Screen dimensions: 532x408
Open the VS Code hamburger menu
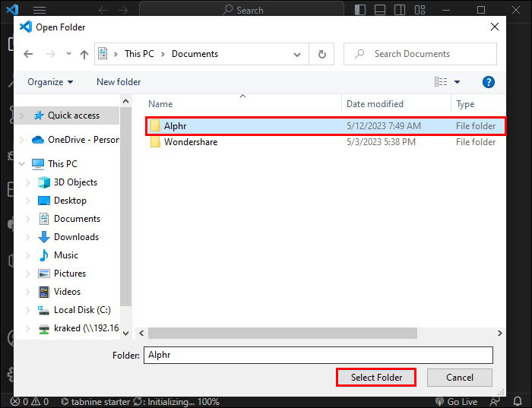click(x=40, y=10)
